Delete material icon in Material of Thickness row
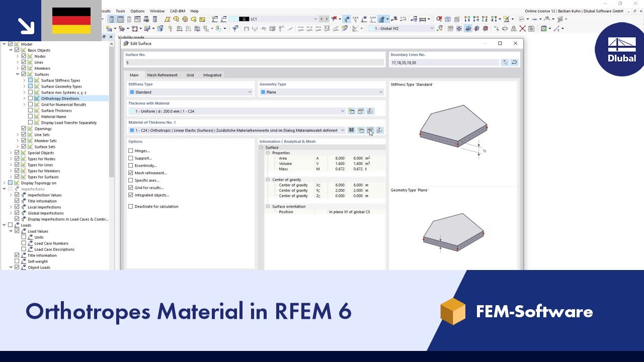Screen dimensions: 644x362 pyautogui.click(x=379, y=130)
